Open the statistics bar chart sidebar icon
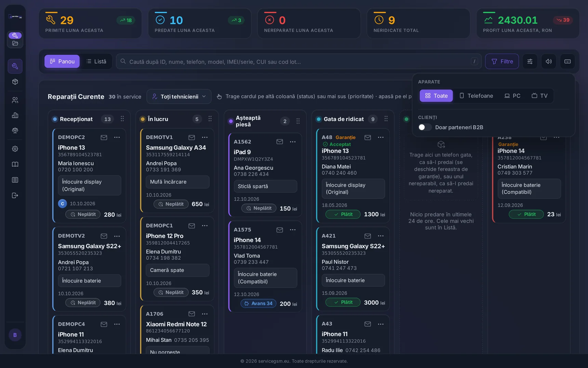Viewport: 588px width, 368px height. (x=15, y=115)
